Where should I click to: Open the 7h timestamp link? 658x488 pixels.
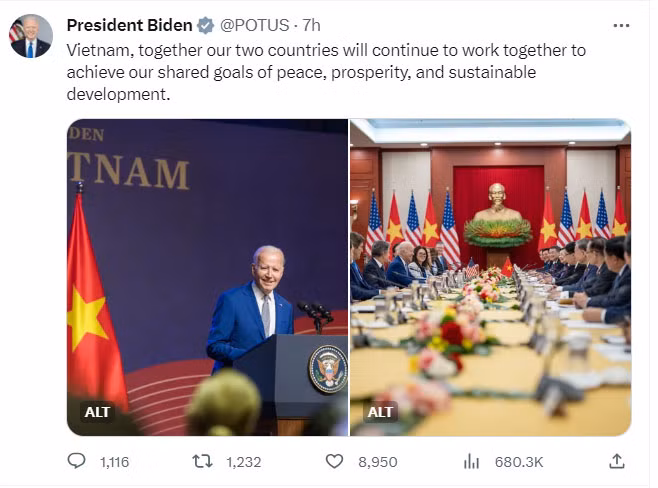(311, 26)
